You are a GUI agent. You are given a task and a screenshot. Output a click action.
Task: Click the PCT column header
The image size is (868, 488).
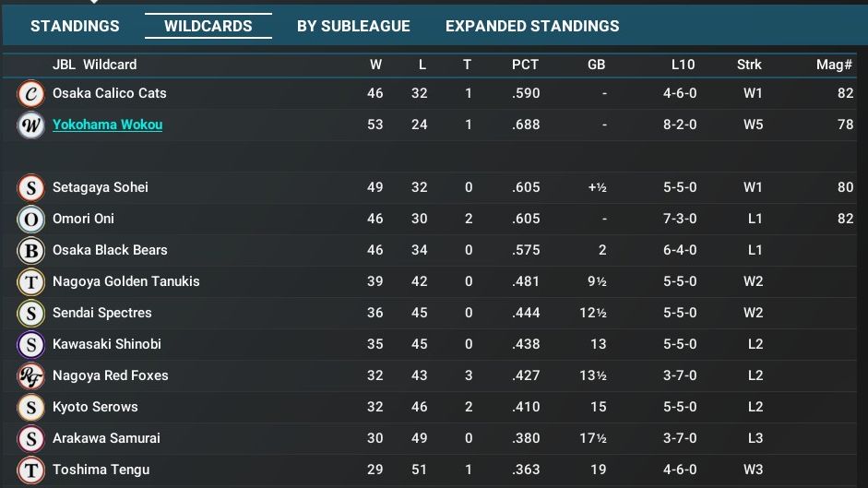tap(526, 65)
